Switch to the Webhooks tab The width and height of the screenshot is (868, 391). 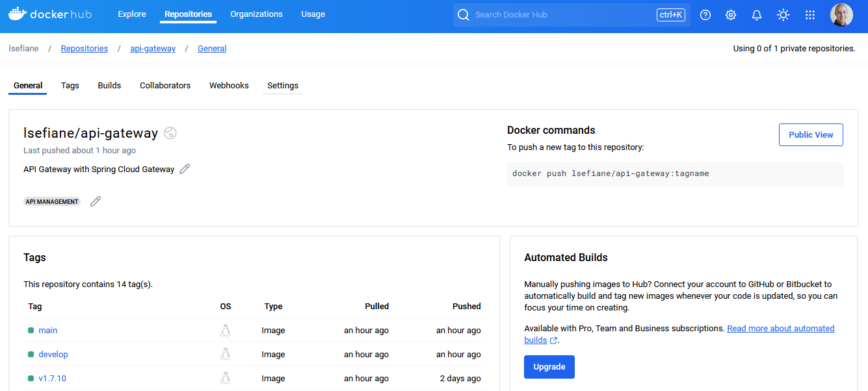229,86
